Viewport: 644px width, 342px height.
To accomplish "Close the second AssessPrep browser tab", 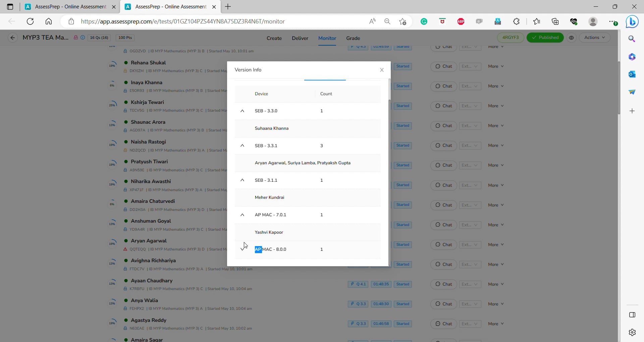I will [214, 7].
